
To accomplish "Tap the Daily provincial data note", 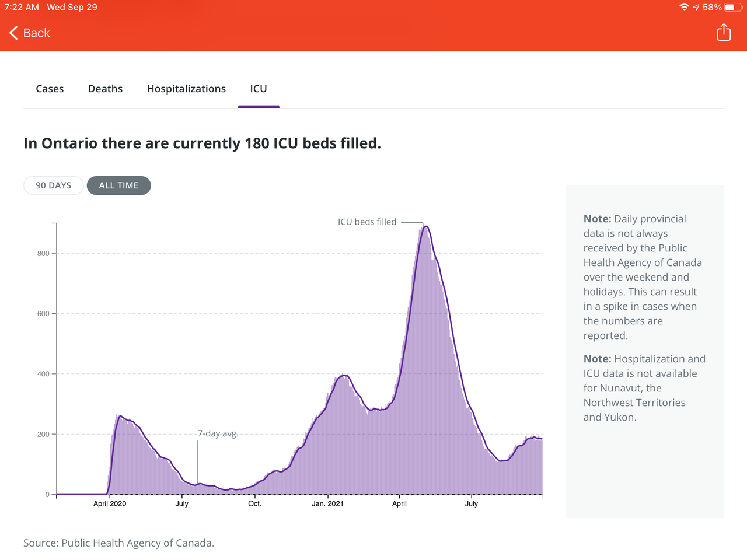I will 643,277.
